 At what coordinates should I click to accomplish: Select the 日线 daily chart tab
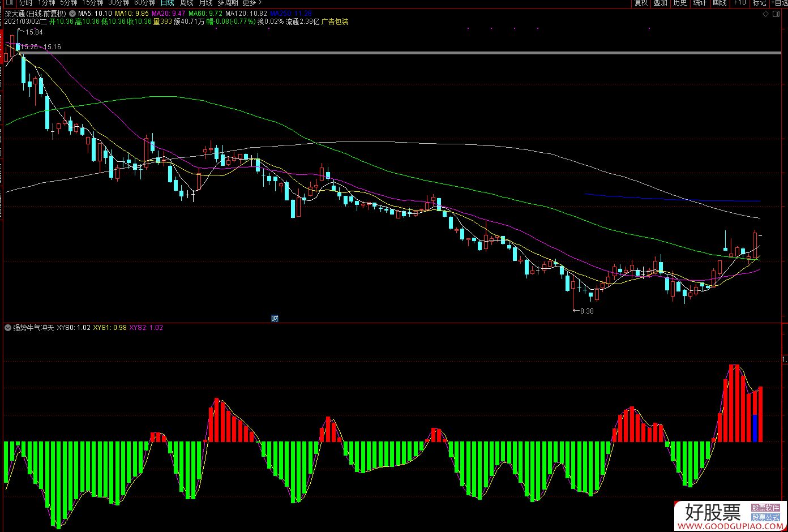168,3
